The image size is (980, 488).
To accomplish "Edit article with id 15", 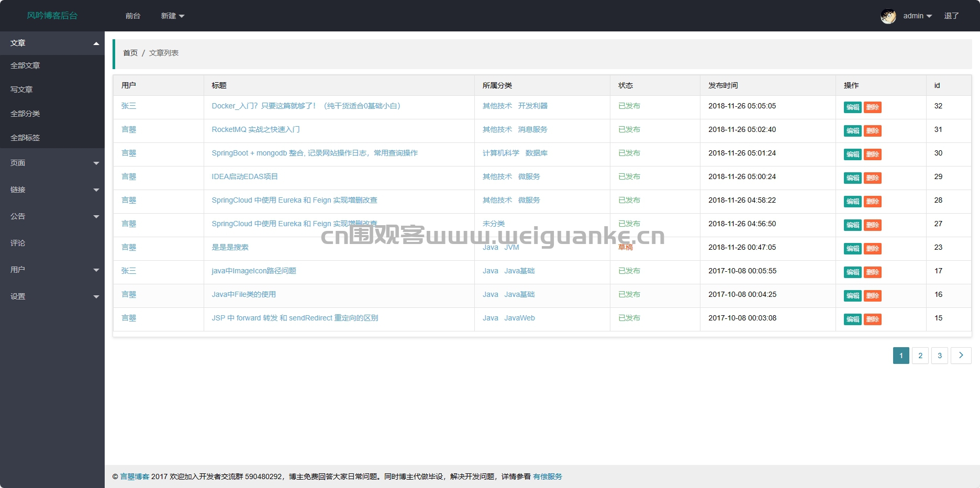I will pos(853,319).
